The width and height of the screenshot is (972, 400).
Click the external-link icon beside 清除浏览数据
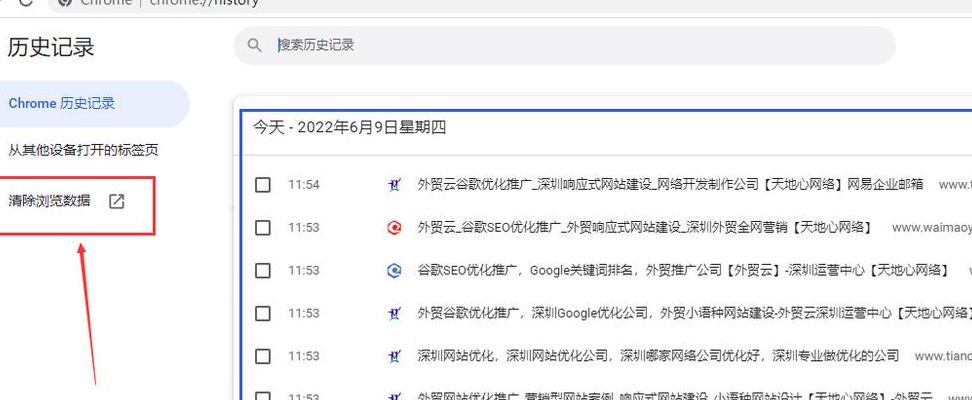pyautogui.click(x=117, y=201)
